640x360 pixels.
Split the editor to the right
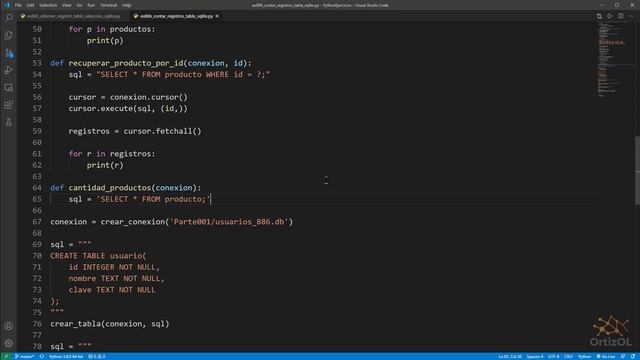pyautogui.click(x=620, y=16)
